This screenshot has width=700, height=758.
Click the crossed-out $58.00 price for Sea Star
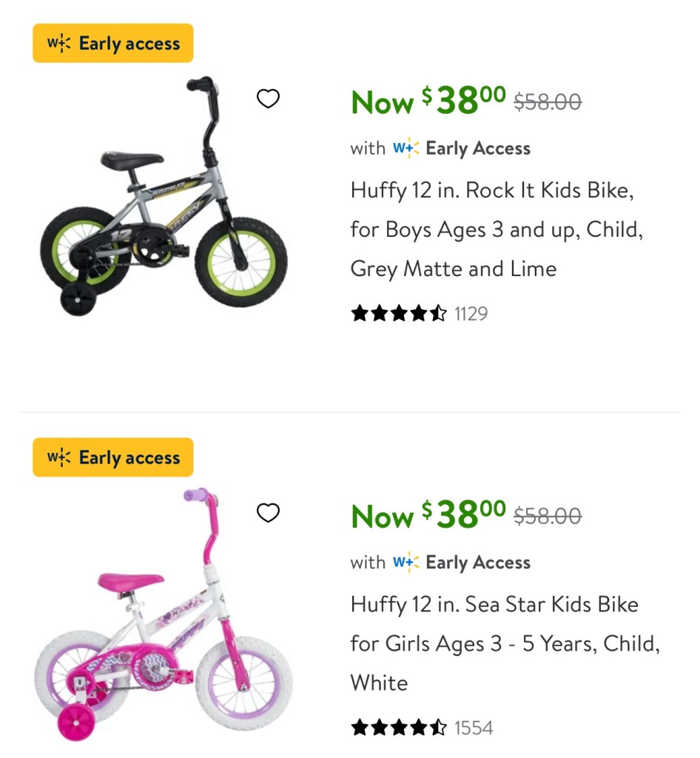(548, 515)
